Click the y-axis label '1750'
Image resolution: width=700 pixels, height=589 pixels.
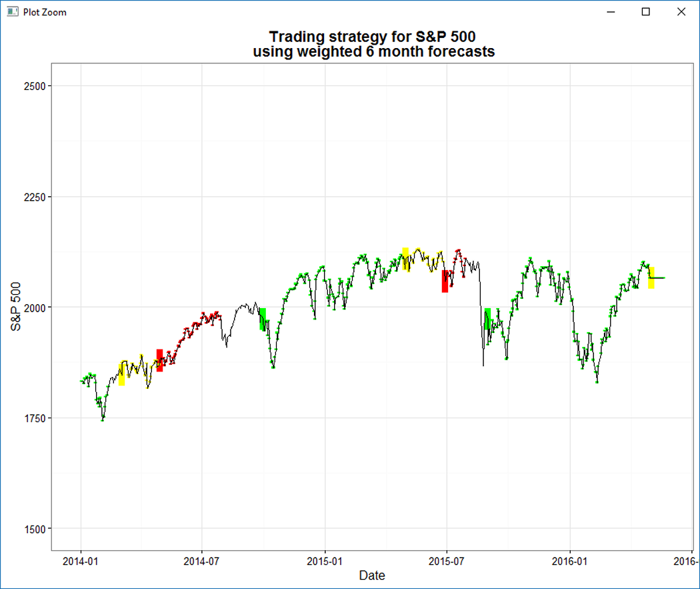(35, 418)
